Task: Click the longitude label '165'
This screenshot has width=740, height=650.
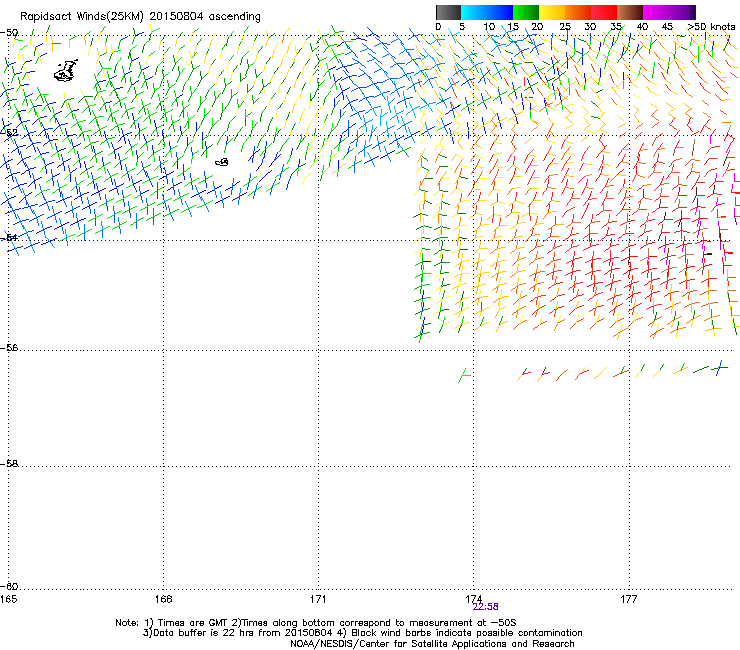Action: (9, 599)
